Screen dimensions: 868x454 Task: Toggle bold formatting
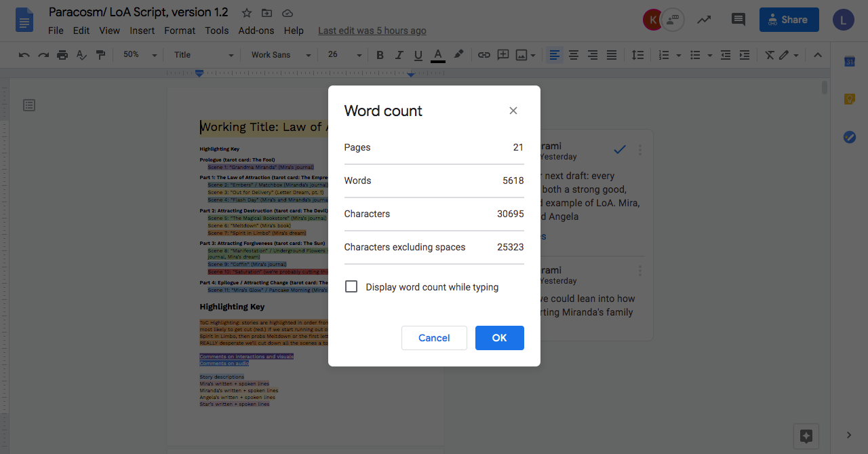coord(380,55)
